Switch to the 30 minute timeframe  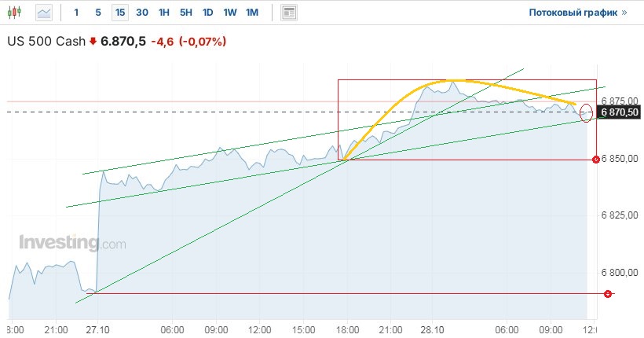click(x=141, y=13)
